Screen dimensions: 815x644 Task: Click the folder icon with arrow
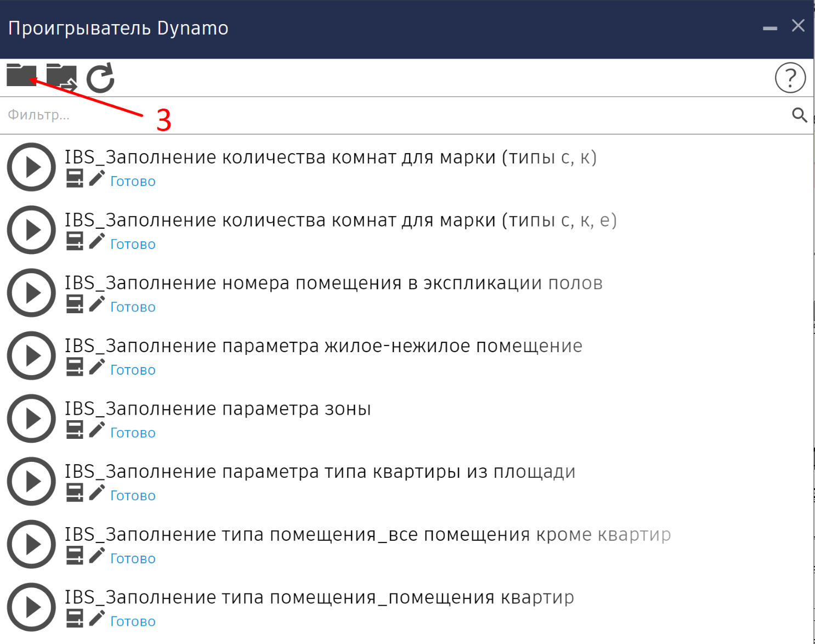pyautogui.click(x=61, y=76)
